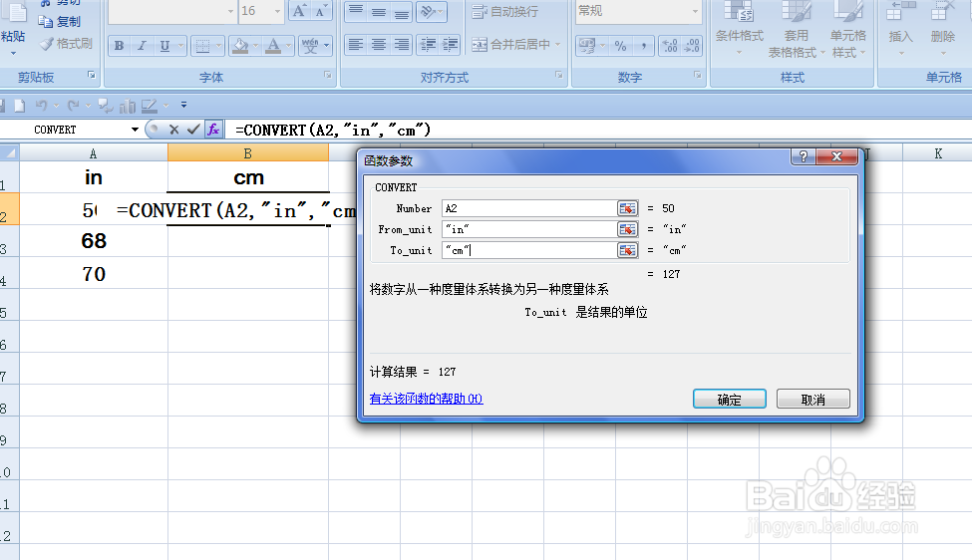Decrease indent icon
Screen dimensions: 972x560
pos(428,45)
